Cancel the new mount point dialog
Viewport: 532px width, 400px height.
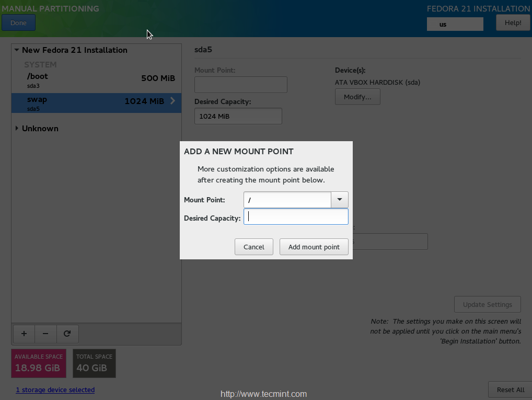[x=254, y=247]
